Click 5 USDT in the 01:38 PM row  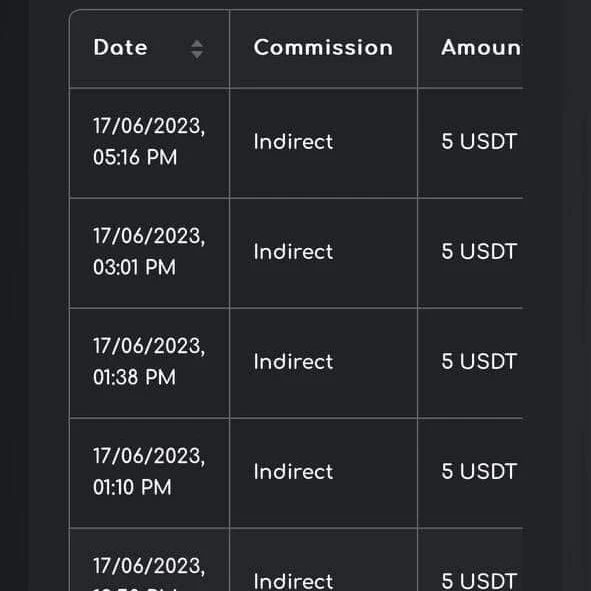(x=479, y=362)
